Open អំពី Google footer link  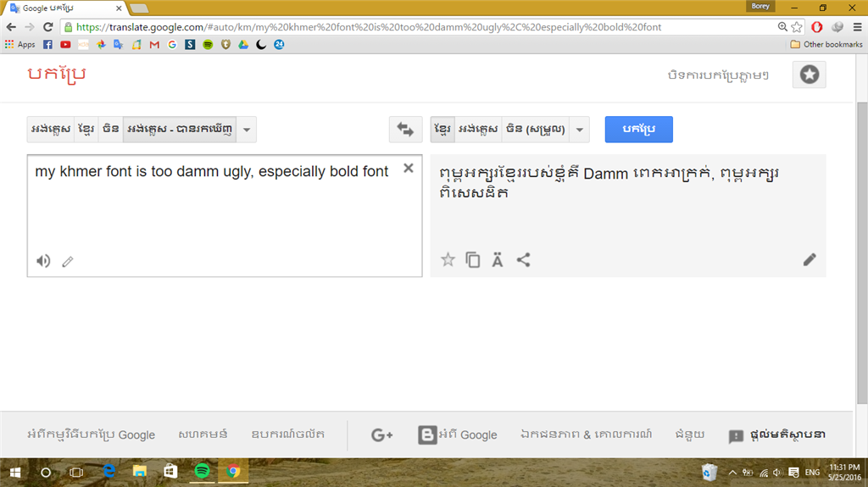(468, 435)
